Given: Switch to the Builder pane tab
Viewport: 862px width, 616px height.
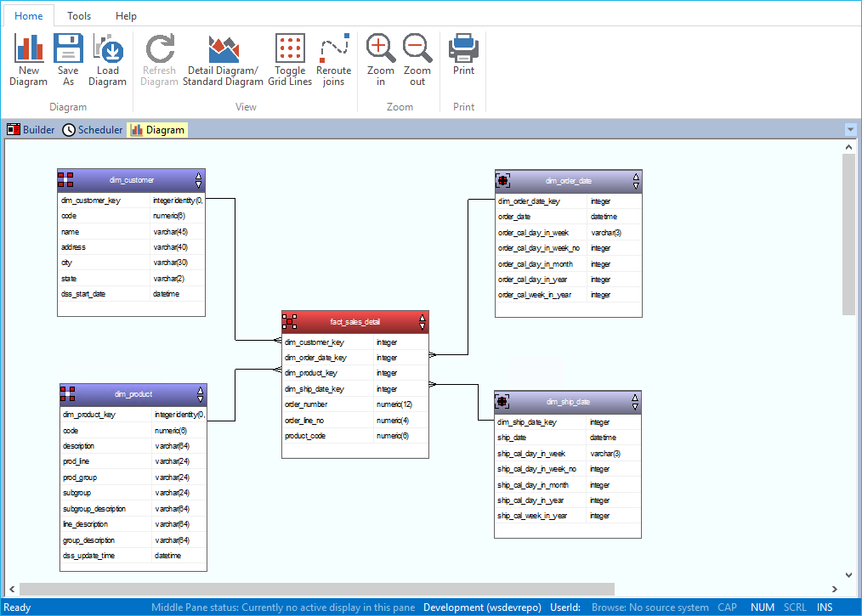Looking at the screenshot, I should (x=31, y=130).
